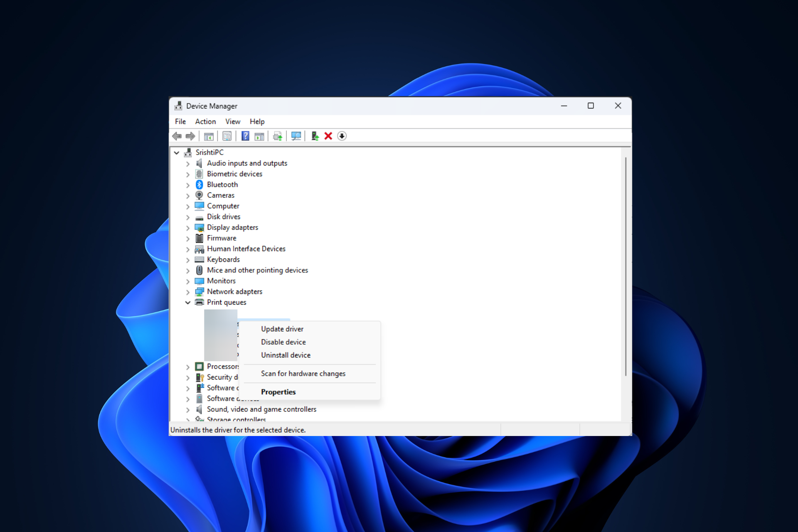The image size is (798, 532).
Task: Select the Bluetooth category icon
Action: (x=199, y=185)
